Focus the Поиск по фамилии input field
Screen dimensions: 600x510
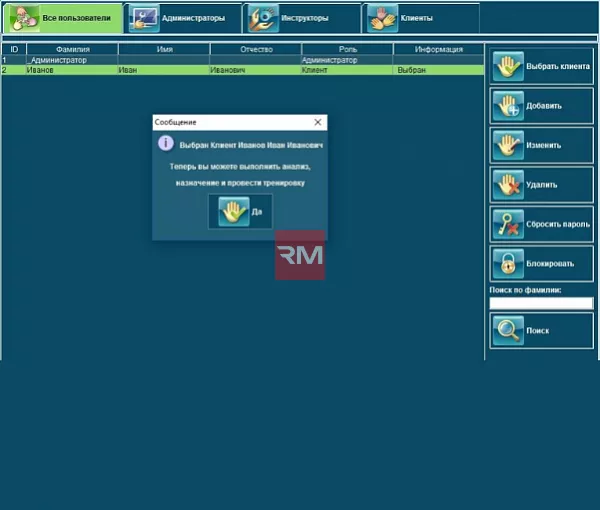tap(541, 303)
